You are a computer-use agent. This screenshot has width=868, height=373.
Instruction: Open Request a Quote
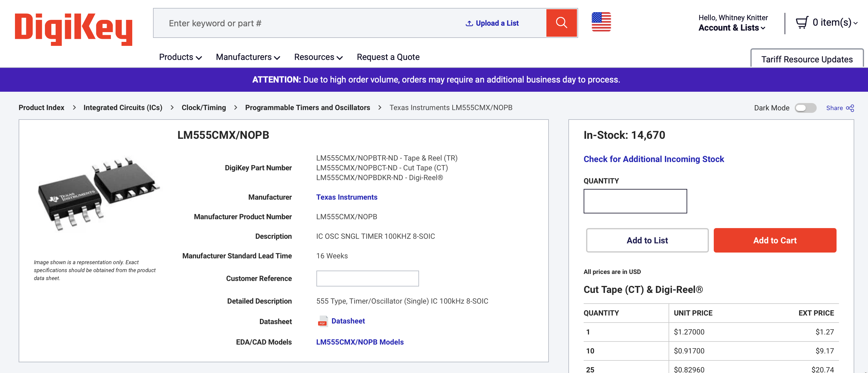click(x=388, y=57)
